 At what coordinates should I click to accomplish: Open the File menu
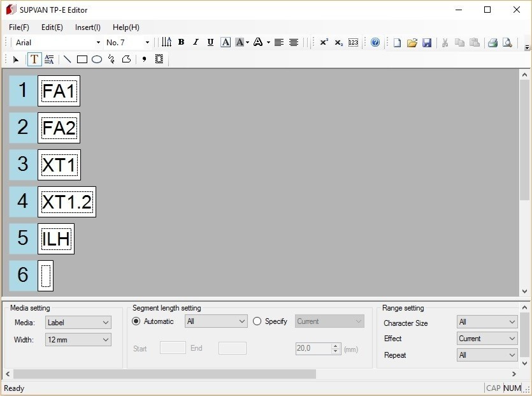coord(19,27)
